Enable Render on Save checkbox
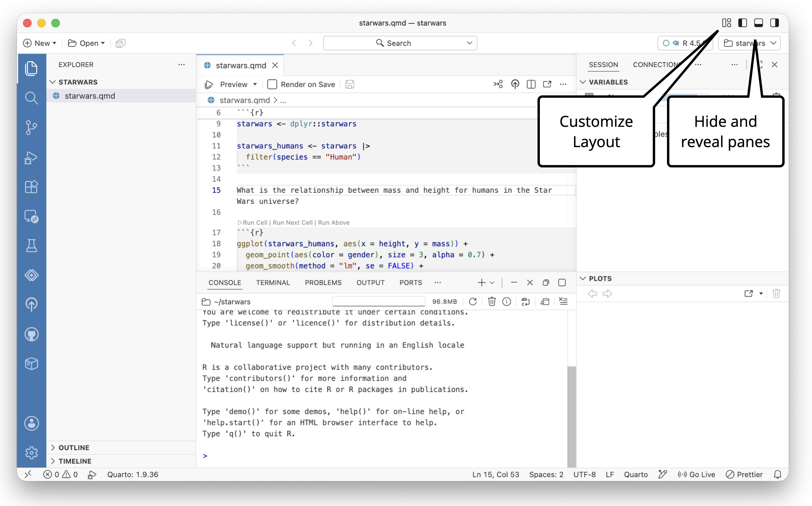Image resolution: width=812 pixels, height=506 pixels. [272, 84]
